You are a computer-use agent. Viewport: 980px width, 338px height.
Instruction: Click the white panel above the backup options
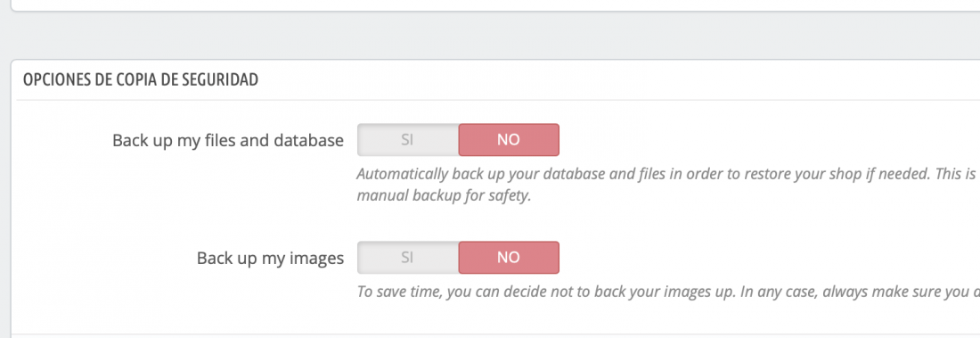coord(495,4)
